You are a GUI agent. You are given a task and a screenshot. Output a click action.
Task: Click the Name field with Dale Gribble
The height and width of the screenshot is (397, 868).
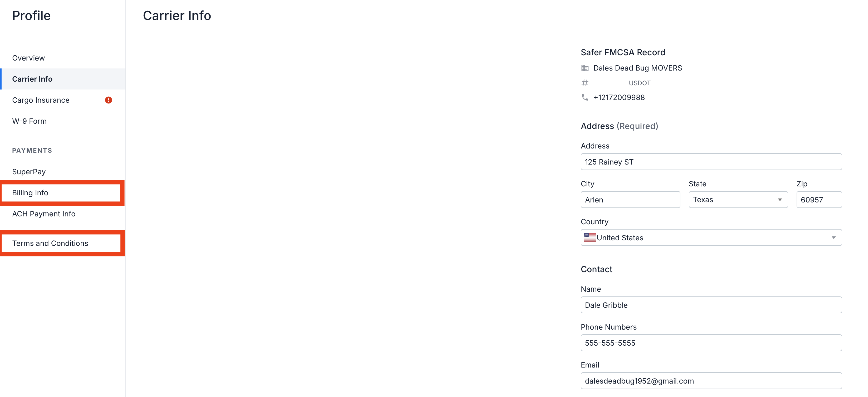(711, 305)
